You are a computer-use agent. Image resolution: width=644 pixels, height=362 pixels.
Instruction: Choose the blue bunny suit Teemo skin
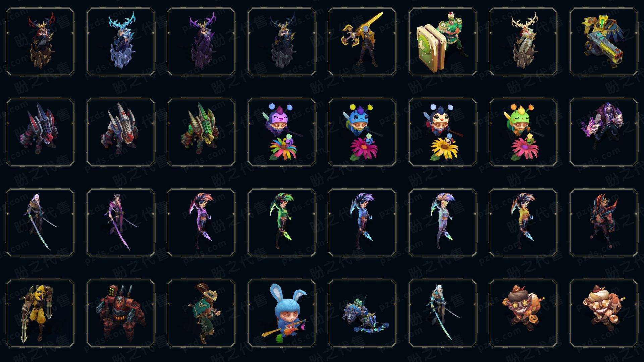click(282, 313)
